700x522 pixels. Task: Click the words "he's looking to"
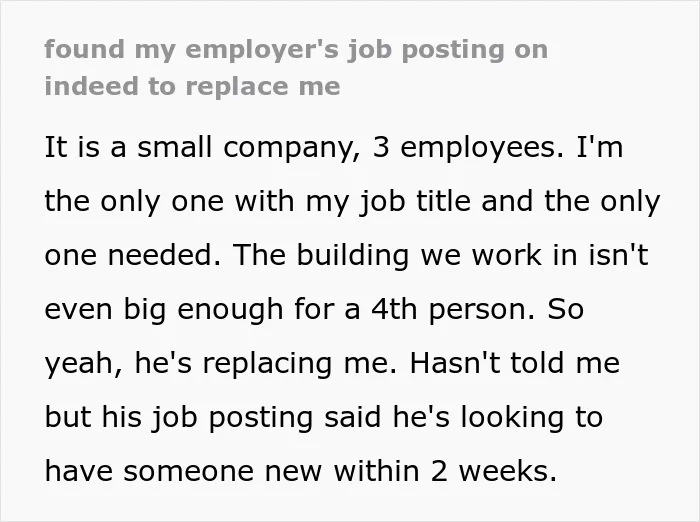(x=498, y=418)
